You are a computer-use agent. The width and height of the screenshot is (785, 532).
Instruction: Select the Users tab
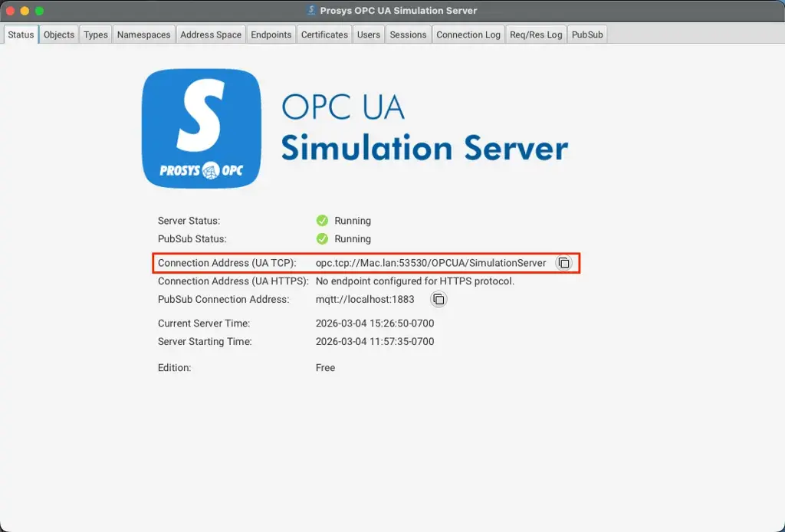point(369,34)
